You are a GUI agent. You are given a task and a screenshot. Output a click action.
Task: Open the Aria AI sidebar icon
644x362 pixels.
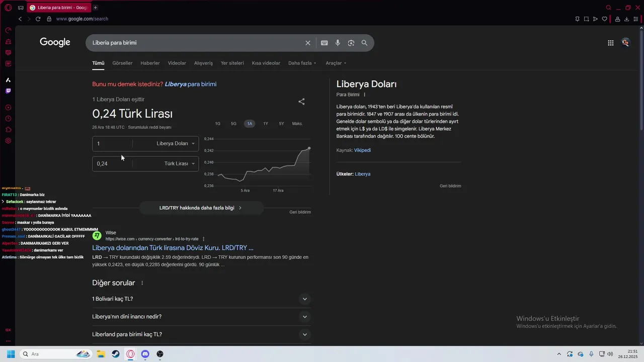(8, 80)
